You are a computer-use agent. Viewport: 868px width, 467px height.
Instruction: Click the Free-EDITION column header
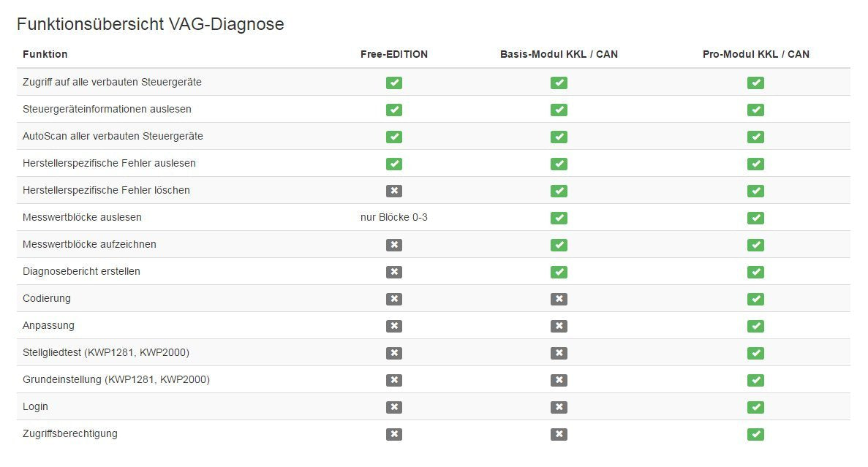coord(394,54)
